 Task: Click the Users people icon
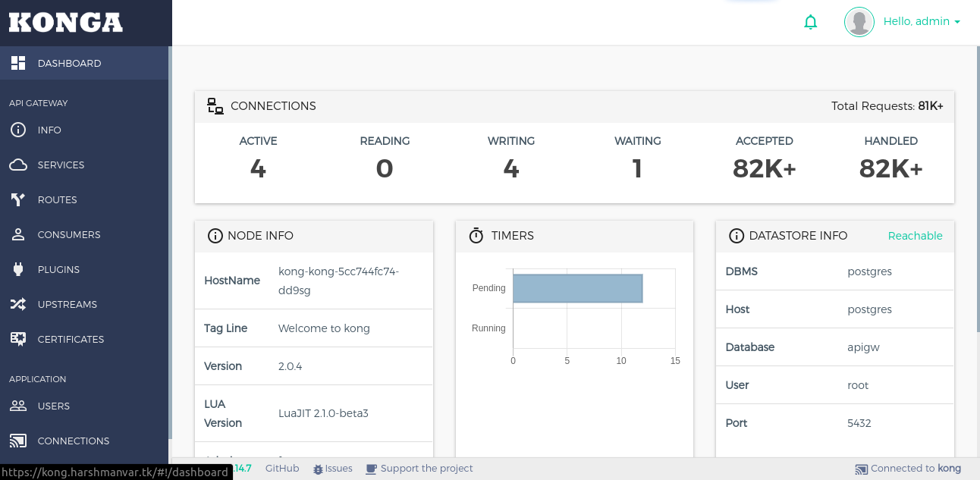coord(18,406)
